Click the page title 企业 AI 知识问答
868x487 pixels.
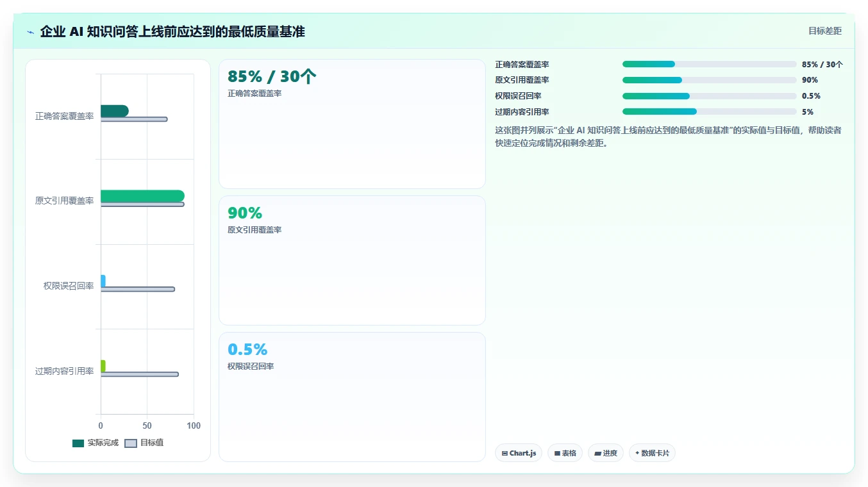[172, 31]
